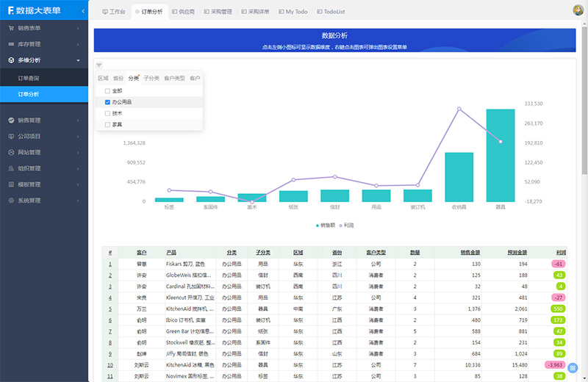This screenshot has height=382, width=588.
Task: Check the 全部 checkbox
Action: coord(107,90)
